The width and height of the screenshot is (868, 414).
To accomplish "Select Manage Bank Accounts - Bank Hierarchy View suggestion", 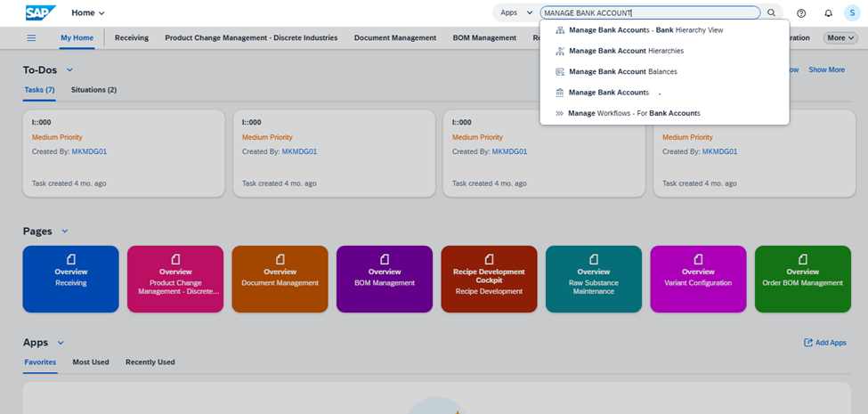I will (x=664, y=30).
